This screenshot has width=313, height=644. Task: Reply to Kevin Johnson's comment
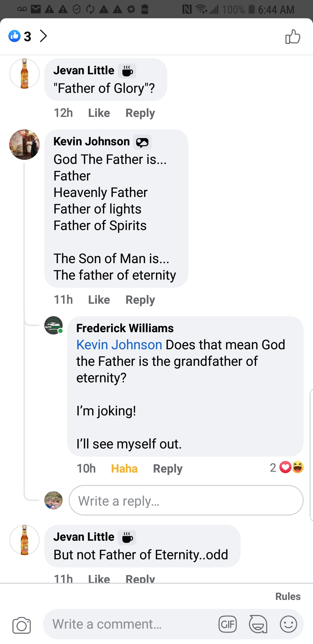click(140, 300)
